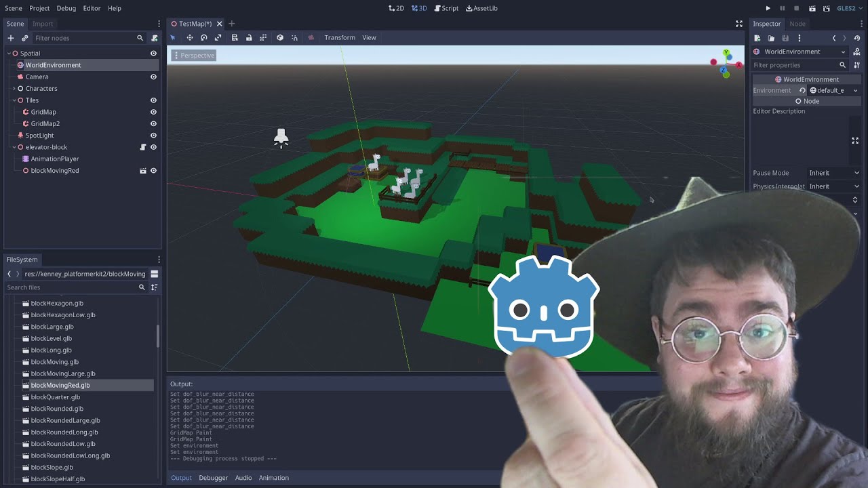This screenshot has height=488, width=868.
Task: Hide the Tiles node
Action: (153, 100)
